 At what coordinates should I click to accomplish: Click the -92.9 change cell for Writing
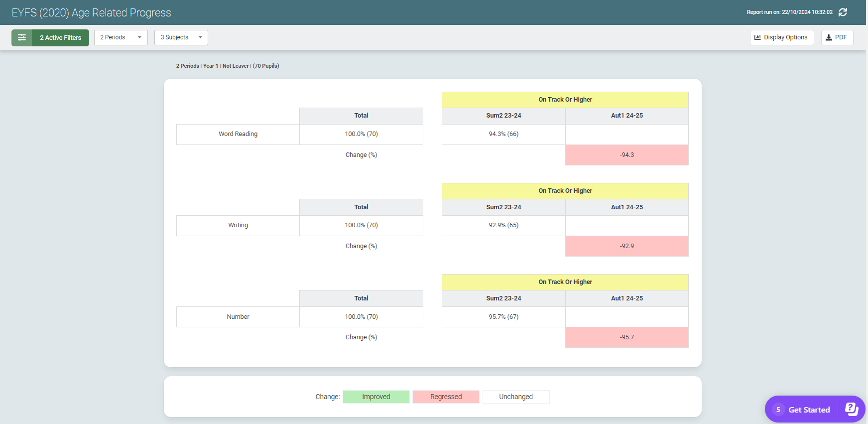point(626,246)
